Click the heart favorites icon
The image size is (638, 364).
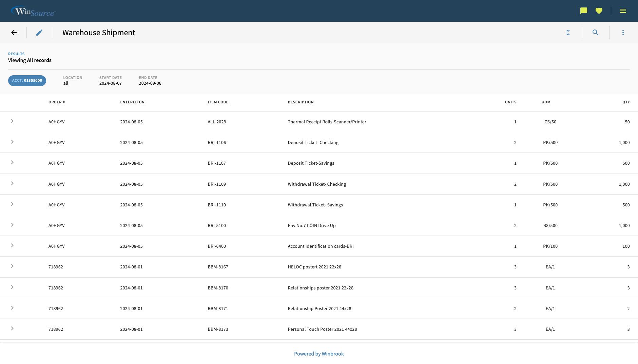pos(599,11)
